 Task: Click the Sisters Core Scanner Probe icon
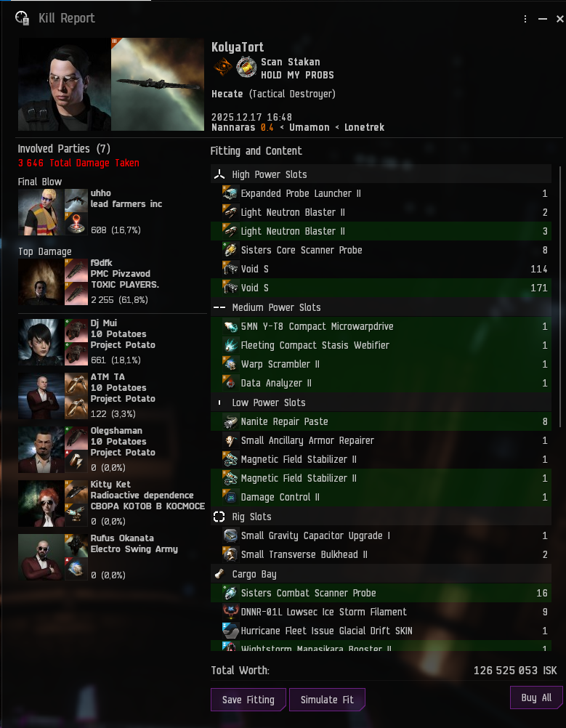[230, 250]
